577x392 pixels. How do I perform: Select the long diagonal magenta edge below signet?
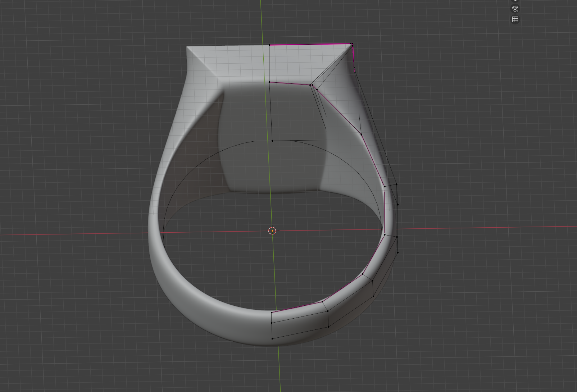coord(338,111)
